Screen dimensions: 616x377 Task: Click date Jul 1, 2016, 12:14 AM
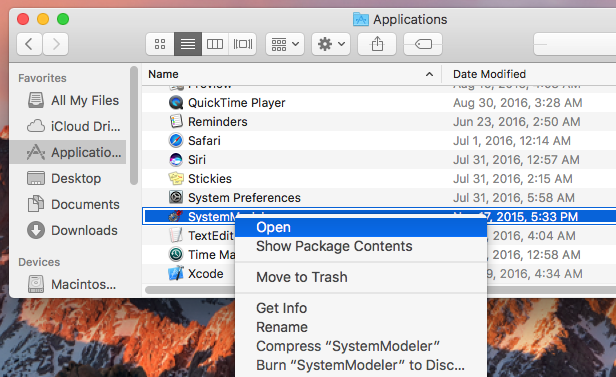[512, 141]
